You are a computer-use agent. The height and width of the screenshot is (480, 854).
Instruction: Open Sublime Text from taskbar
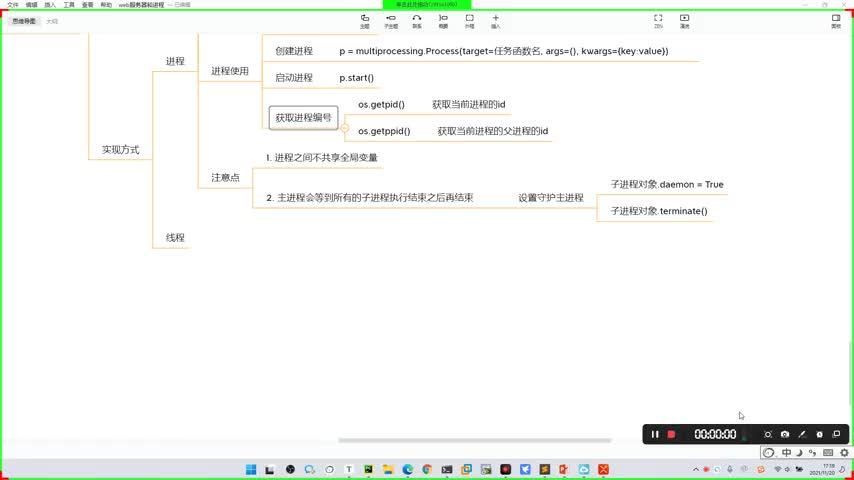click(545, 469)
